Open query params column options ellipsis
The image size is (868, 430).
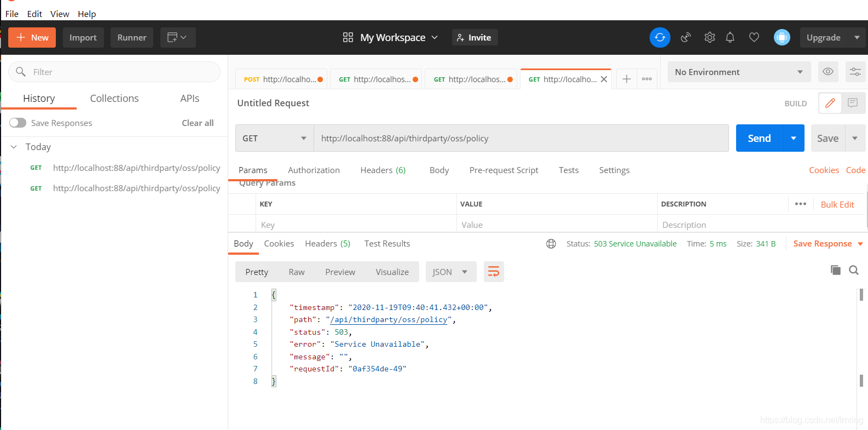[x=801, y=204]
